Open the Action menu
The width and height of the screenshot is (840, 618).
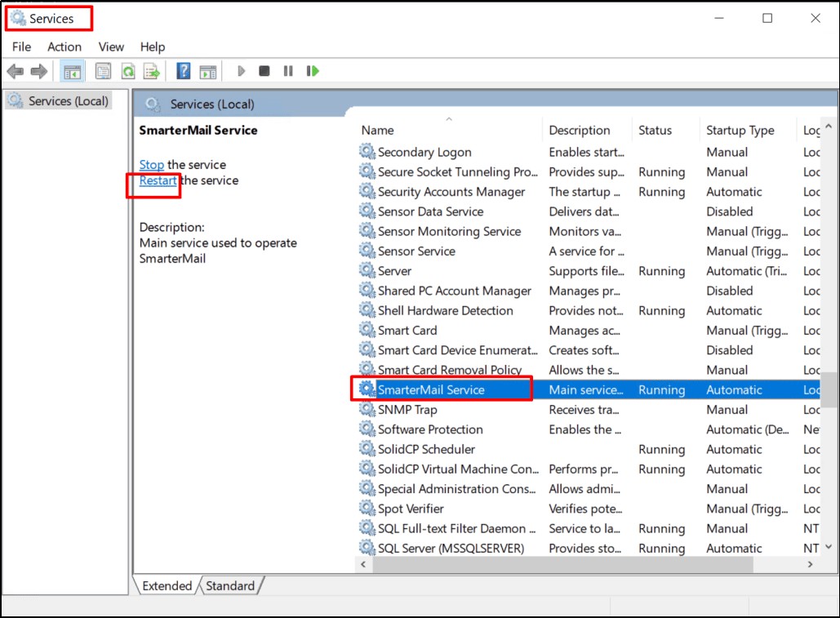[64, 47]
